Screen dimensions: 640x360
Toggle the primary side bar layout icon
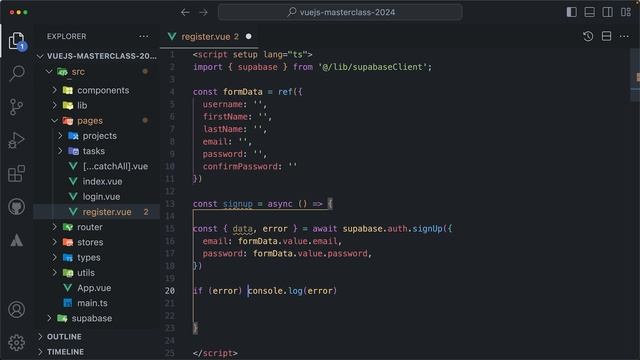pyautogui.click(x=571, y=12)
